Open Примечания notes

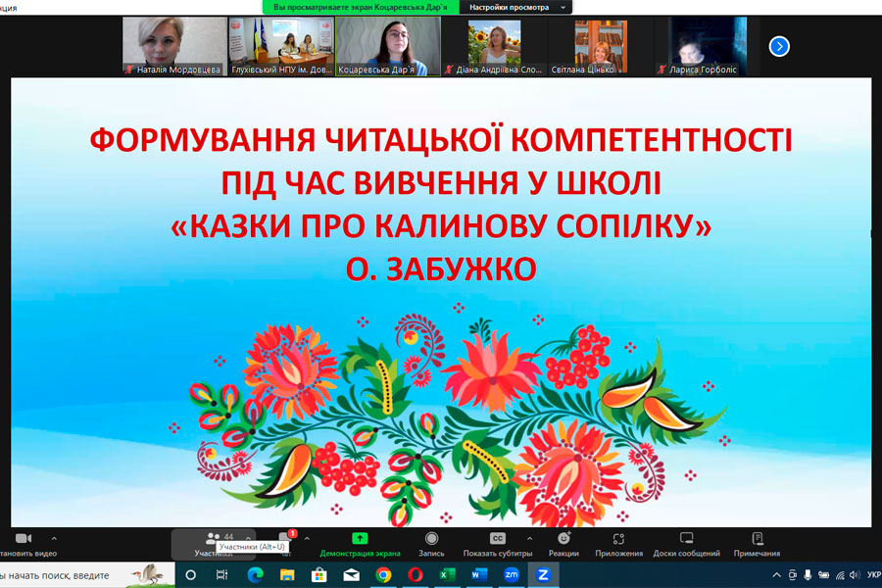pyautogui.click(x=758, y=545)
